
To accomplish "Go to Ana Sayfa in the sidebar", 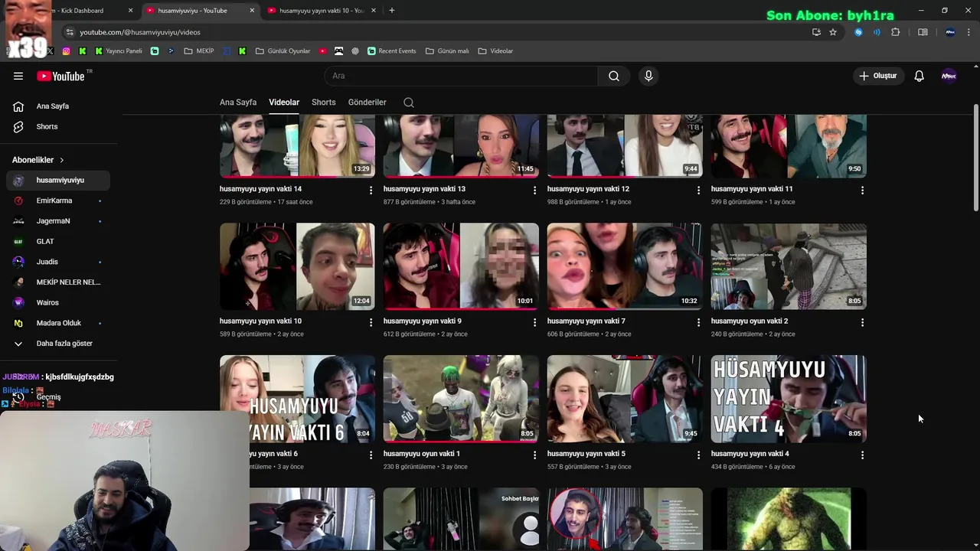I will 57,106.
